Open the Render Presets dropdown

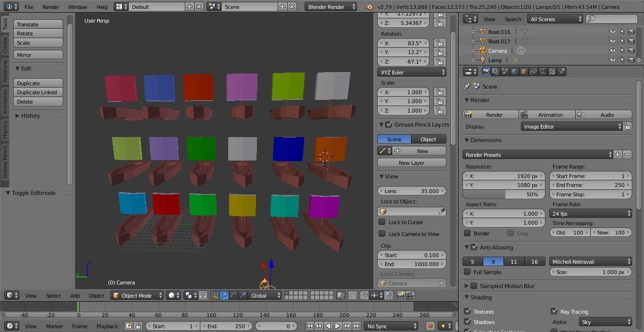coord(537,154)
